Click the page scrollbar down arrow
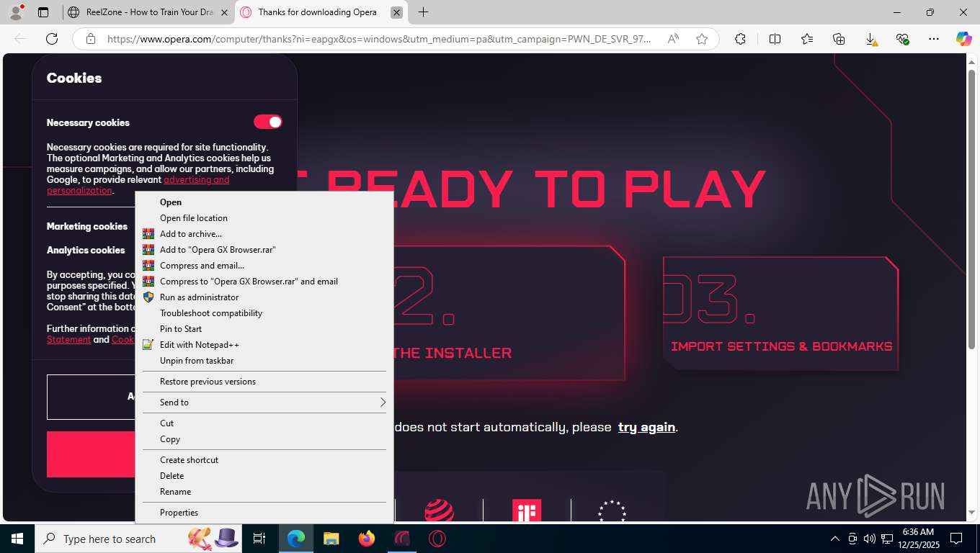 (971, 513)
